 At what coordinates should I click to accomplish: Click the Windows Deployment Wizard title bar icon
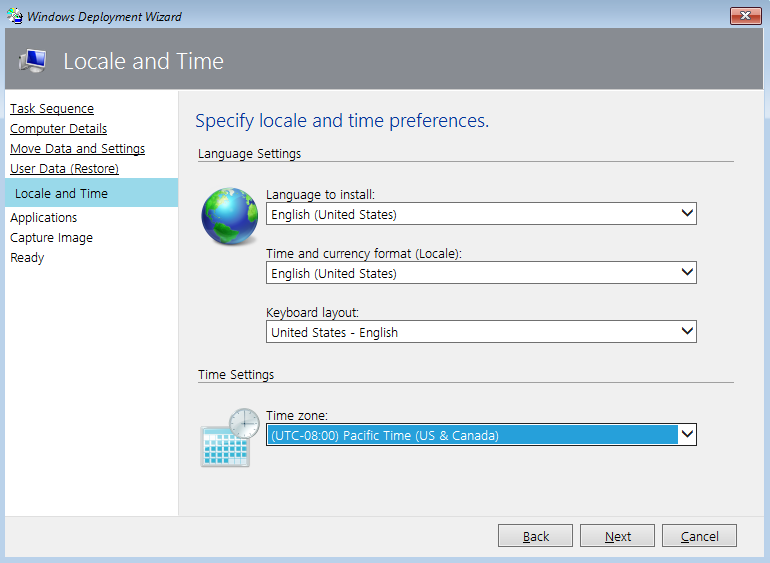15,16
